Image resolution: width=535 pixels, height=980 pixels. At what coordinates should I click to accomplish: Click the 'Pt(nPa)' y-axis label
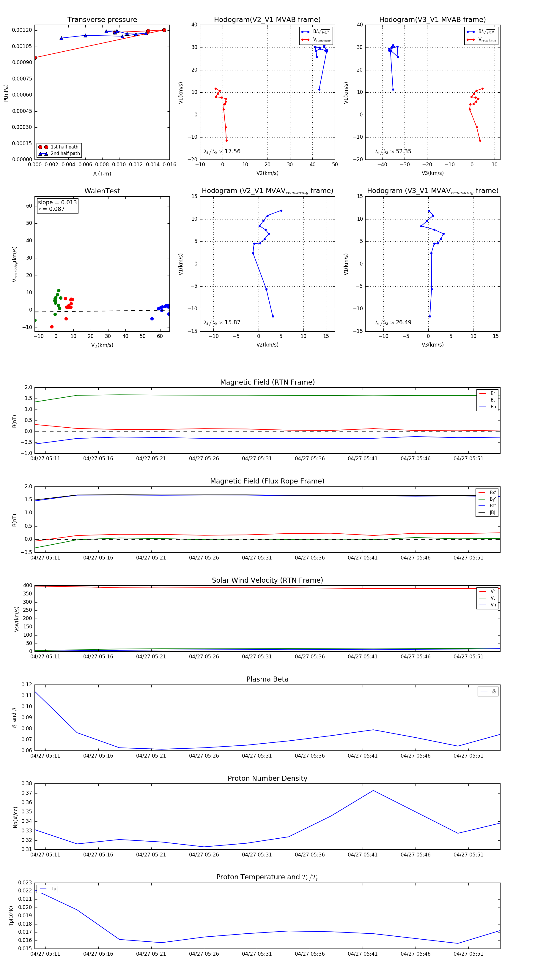click(x=6, y=92)
